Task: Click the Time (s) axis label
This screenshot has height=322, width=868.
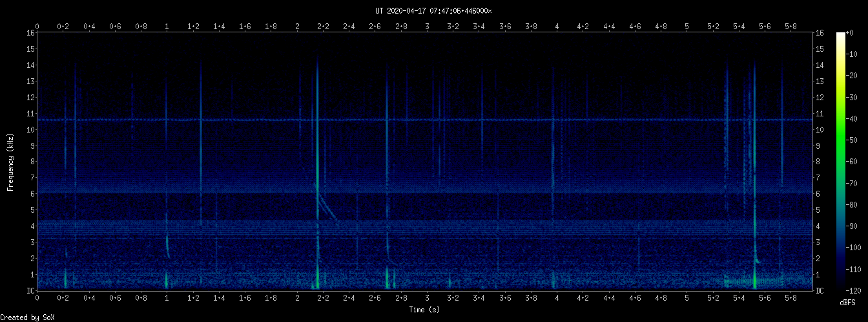Action: pyautogui.click(x=425, y=310)
